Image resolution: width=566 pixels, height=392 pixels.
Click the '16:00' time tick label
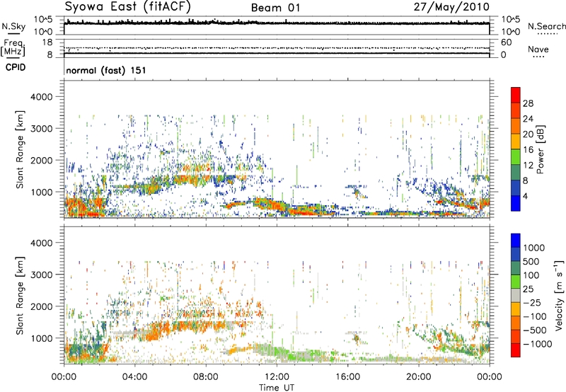[x=347, y=377]
